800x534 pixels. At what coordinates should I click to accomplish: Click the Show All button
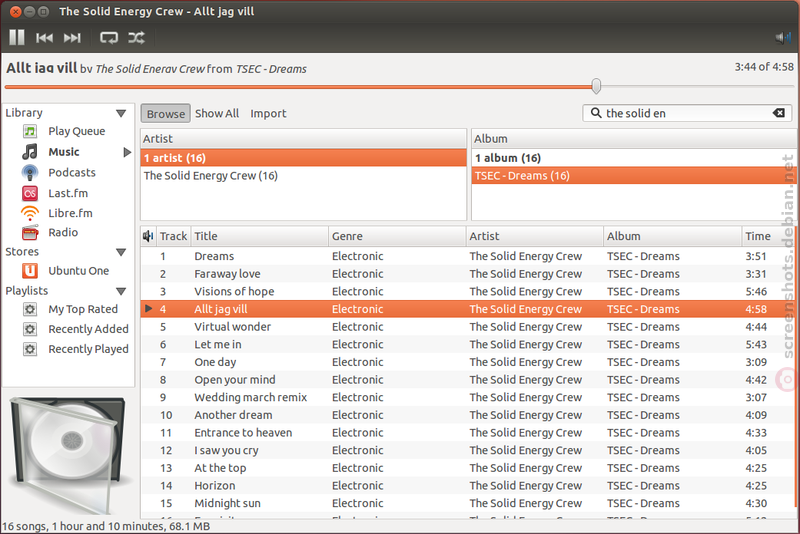coord(217,114)
